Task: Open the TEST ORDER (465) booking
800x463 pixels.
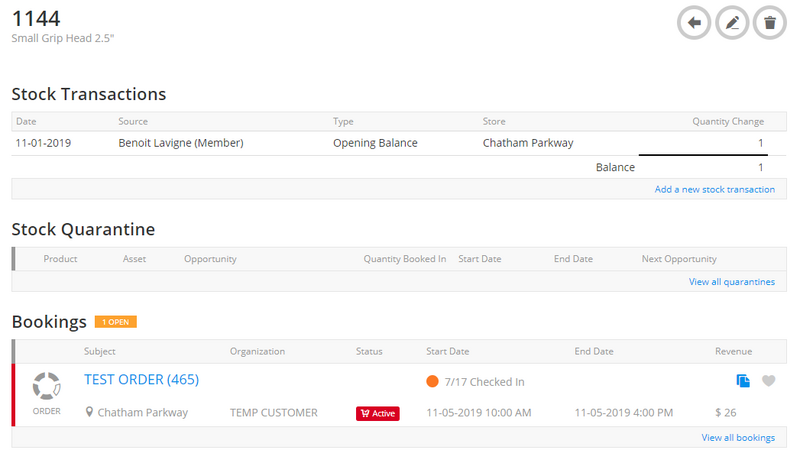Action: pos(141,380)
